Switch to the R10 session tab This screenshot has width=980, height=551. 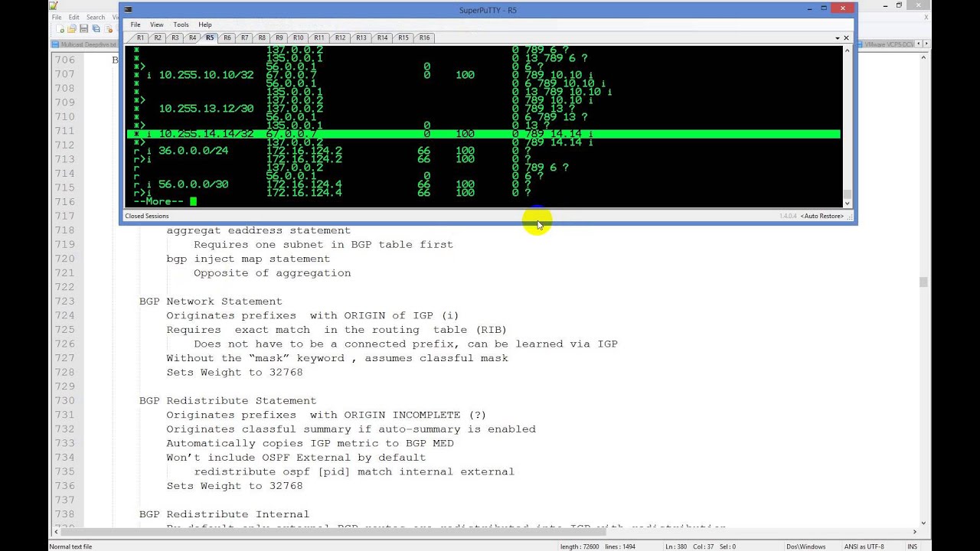298,37
